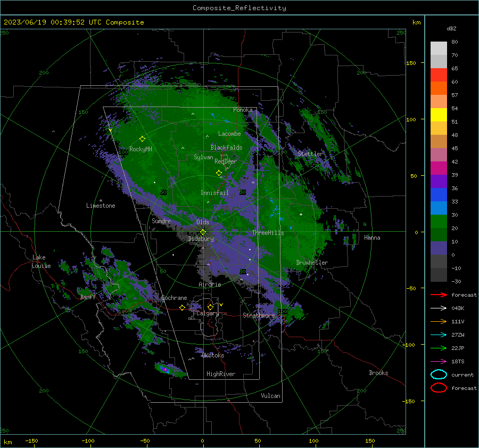Click the Calgary city label

[208, 313]
